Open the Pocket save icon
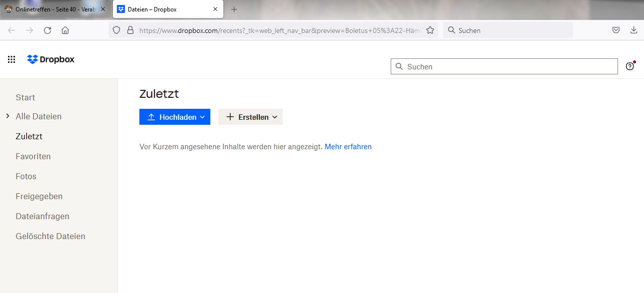 coord(616,30)
